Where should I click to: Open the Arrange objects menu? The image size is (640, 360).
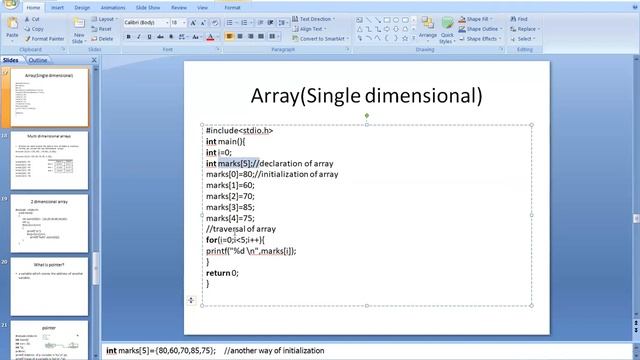428,28
